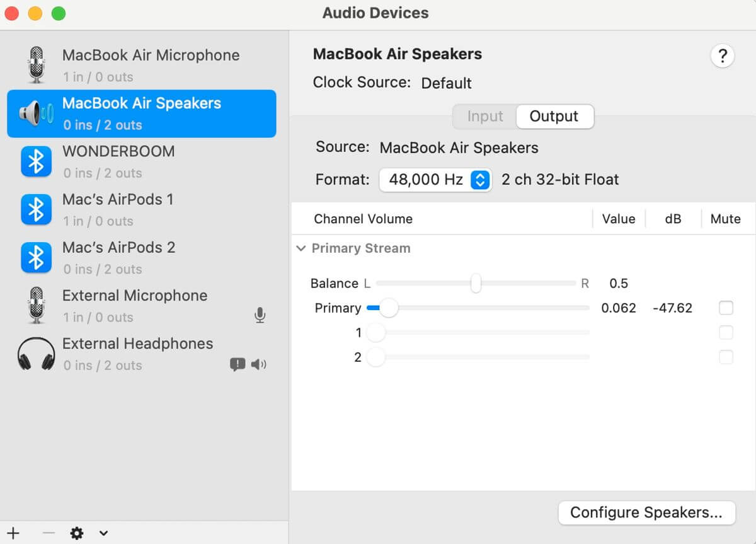Click the External Microphone device icon

(36, 305)
